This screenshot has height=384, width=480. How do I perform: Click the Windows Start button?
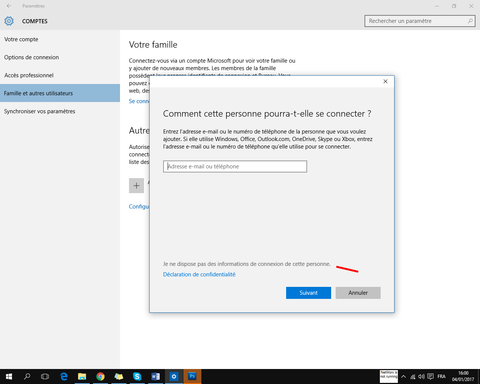(x=9, y=376)
